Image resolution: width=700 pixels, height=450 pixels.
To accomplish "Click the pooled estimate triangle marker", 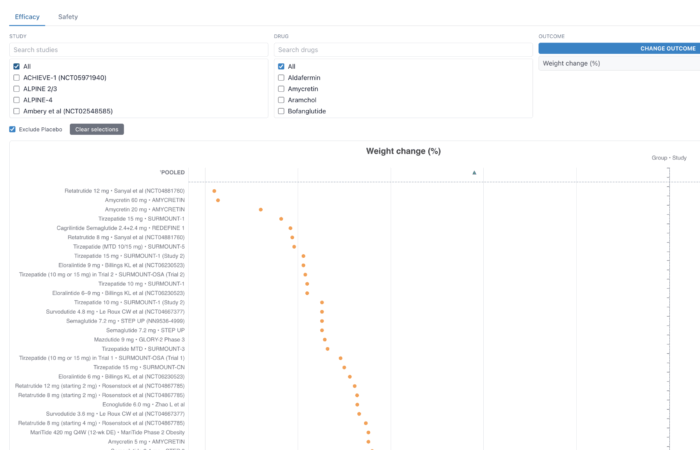I will 474,173.
